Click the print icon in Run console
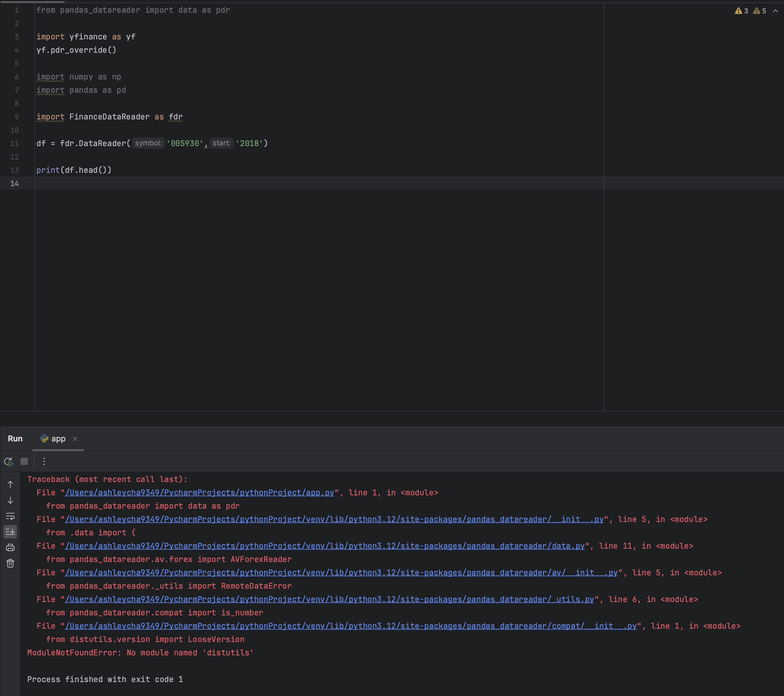Image resolution: width=784 pixels, height=696 pixels. (10, 548)
